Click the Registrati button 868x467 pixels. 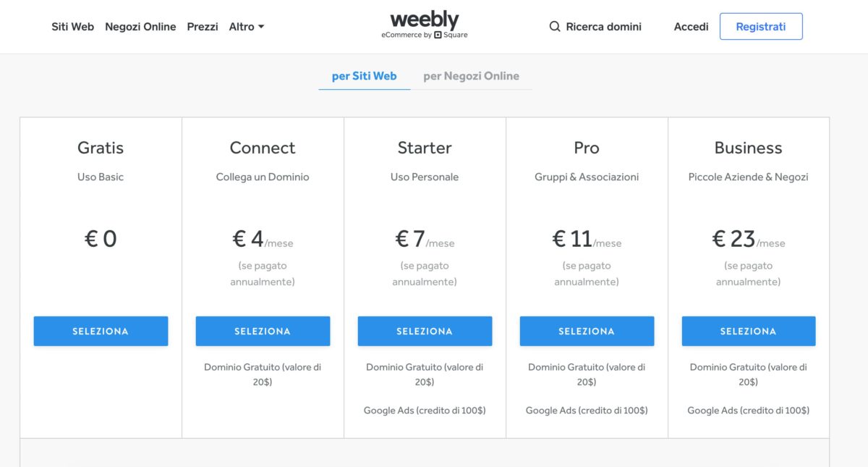[761, 26]
